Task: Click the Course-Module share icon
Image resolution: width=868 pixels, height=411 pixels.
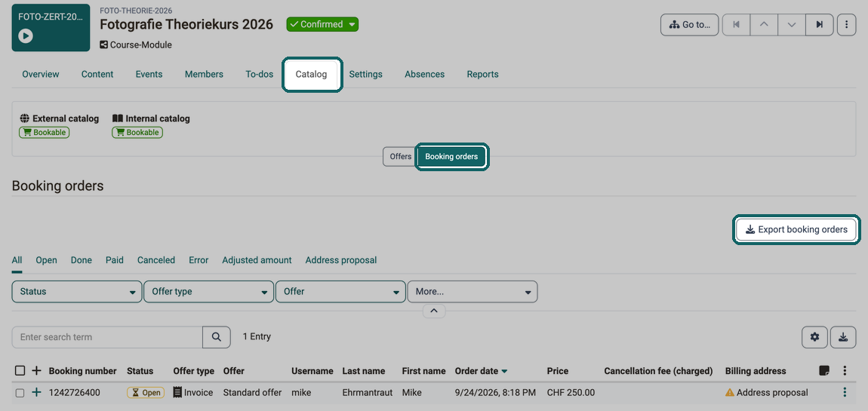Action: coord(103,44)
